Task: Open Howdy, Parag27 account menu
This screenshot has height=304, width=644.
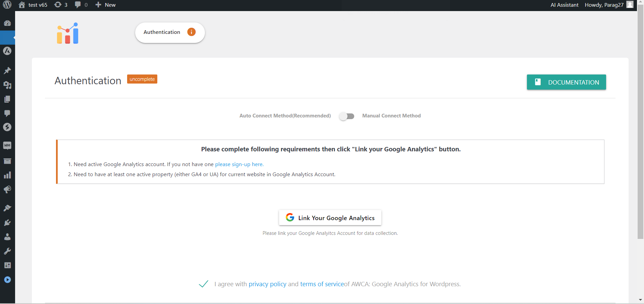Action: [604, 5]
